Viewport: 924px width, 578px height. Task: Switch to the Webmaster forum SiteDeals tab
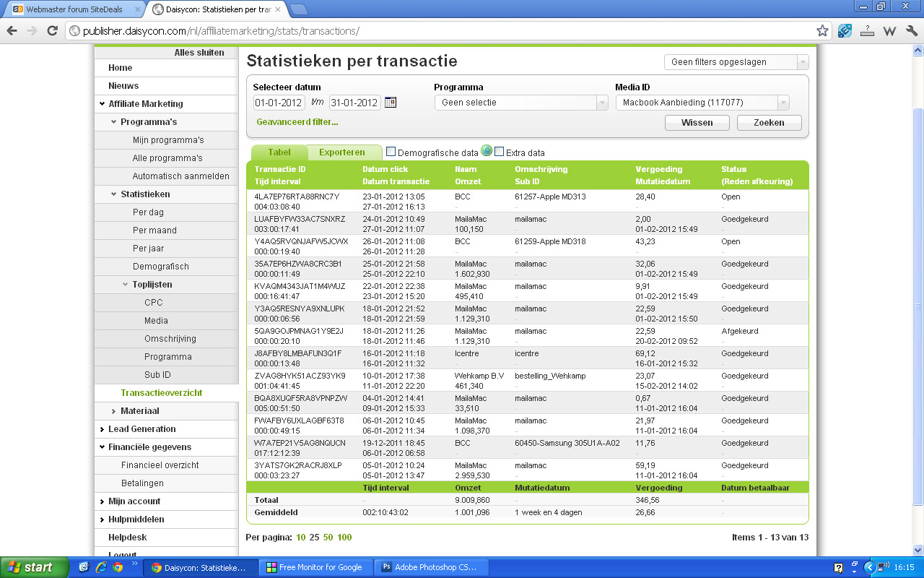click(75, 9)
